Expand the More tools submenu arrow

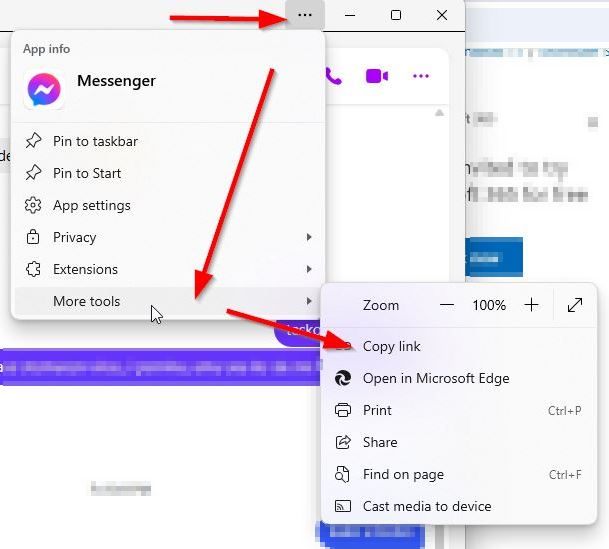point(309,301)
